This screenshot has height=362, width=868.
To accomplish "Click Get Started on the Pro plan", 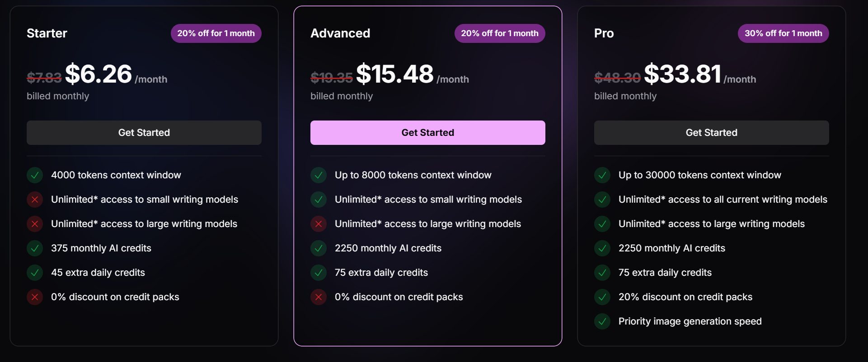I will click(712, 133).
